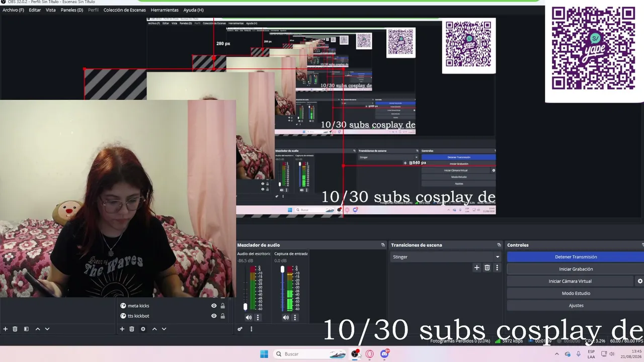
Task: Undock the Transiciones de escena panel
Action: pos(499,245)
